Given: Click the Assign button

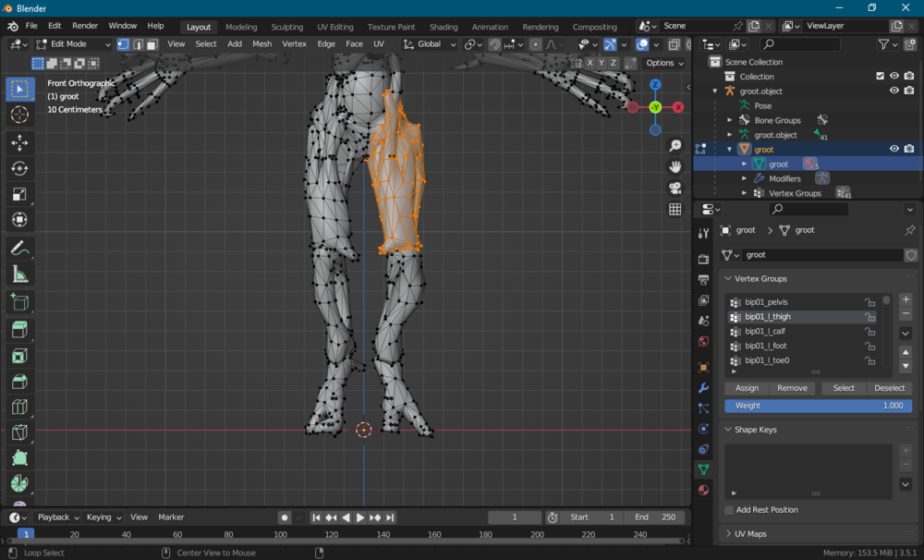Looking at the screenshot, I should pyautogui.click(x=747, y=388).
